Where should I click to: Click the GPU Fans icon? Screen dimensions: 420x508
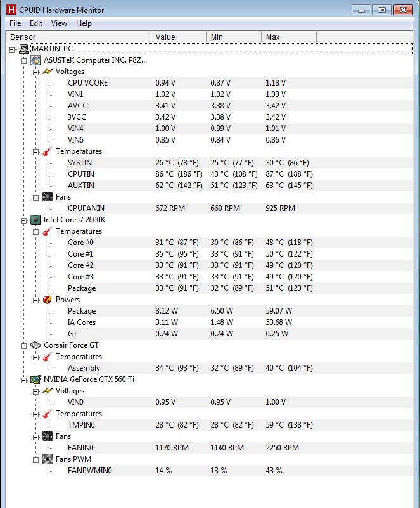[x=48, y=436]
